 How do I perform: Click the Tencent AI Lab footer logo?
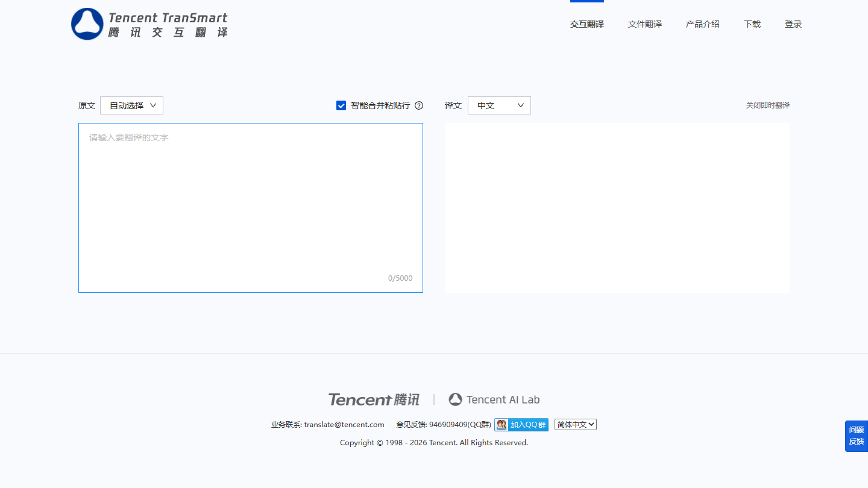[494, 399]
